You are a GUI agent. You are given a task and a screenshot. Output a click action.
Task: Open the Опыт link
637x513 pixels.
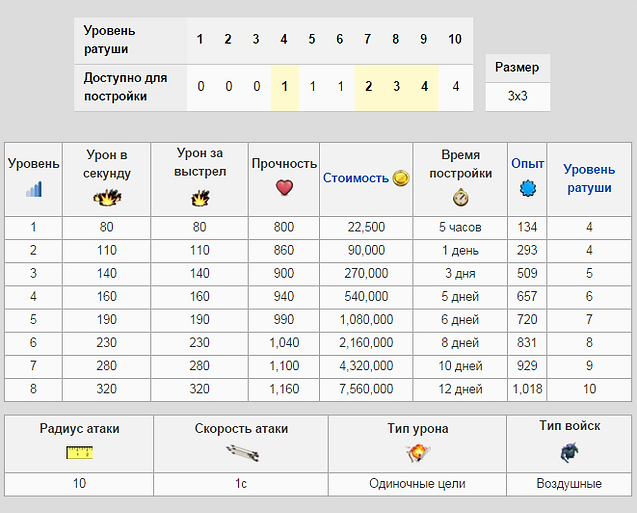click(x=528, y=163)
